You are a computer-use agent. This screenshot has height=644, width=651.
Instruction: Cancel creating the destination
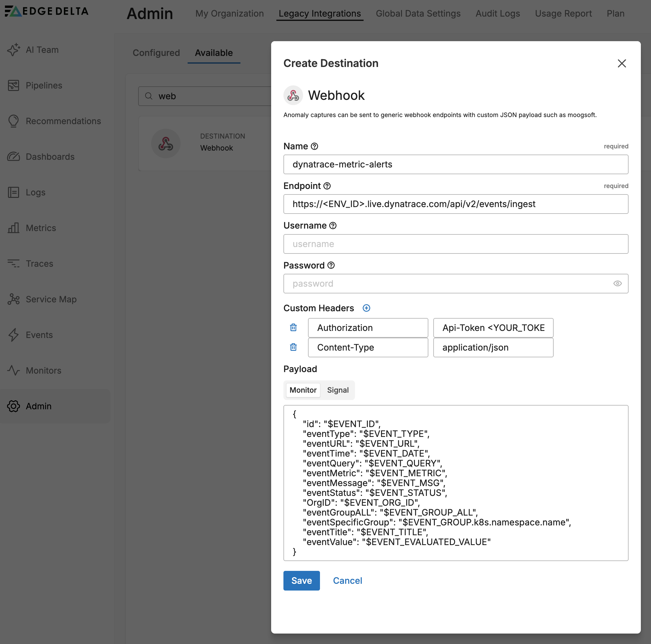pos(347,581)
